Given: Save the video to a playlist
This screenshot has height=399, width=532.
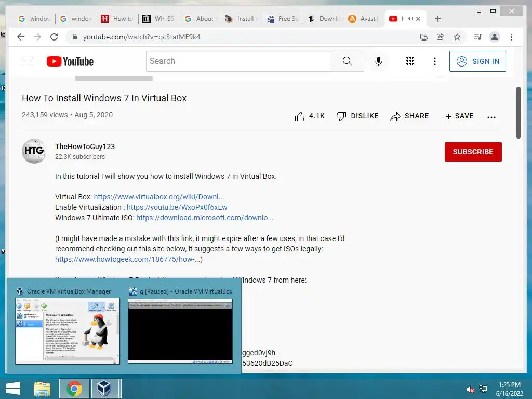Looking at the screenshot, I should tap(457, 116).
